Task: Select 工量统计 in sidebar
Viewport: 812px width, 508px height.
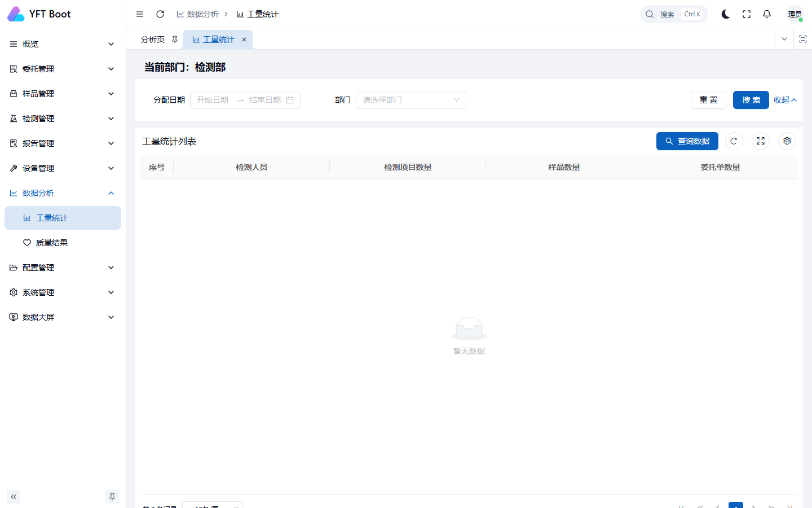Action: [63, 218]
